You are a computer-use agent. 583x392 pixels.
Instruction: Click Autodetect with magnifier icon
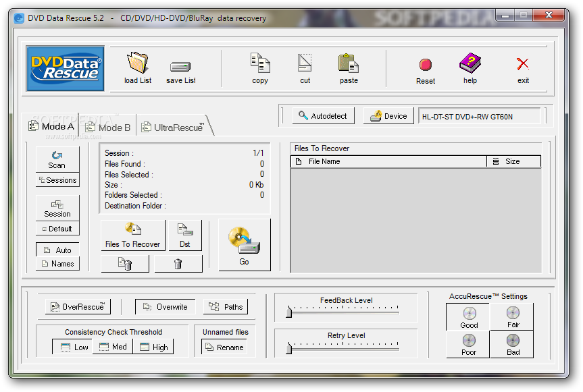click(x=323, y=116)
